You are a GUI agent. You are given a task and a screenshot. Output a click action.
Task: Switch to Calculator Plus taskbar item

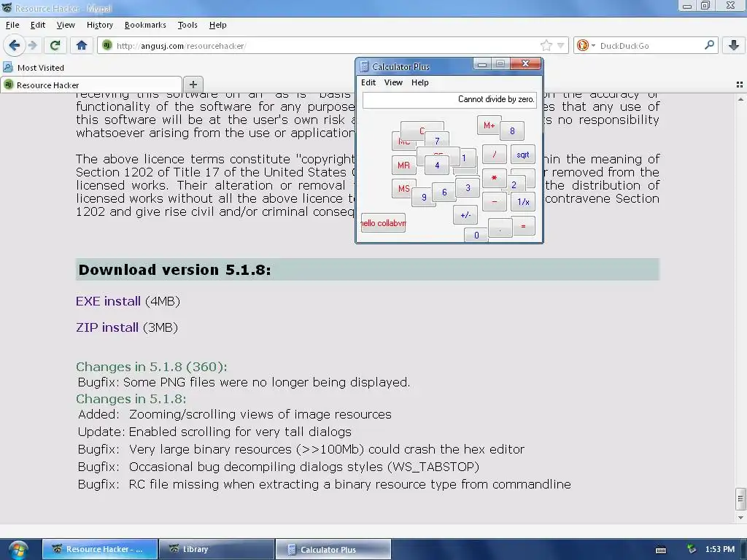click(333, 549)
